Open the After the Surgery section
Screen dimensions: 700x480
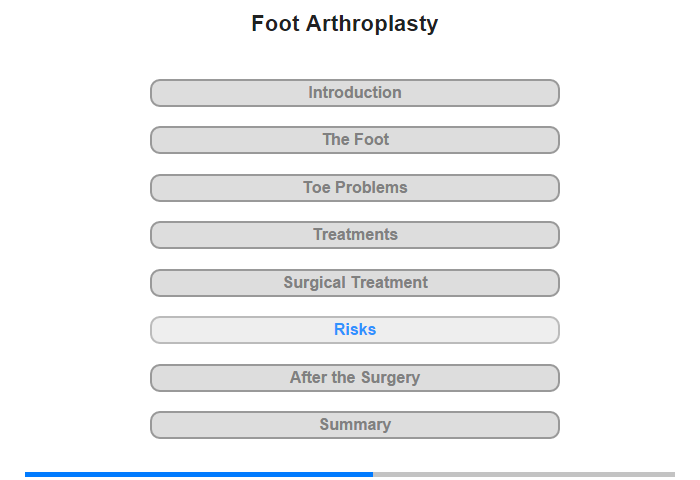pyautogui.click(x=355, y=378)
